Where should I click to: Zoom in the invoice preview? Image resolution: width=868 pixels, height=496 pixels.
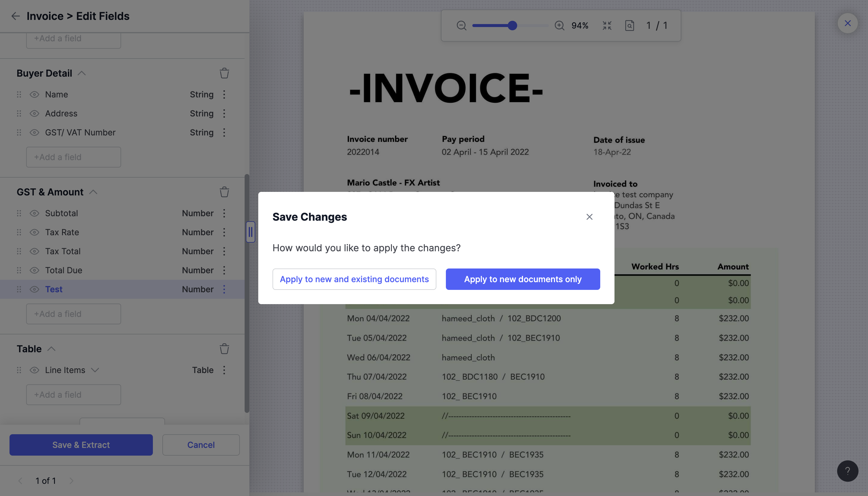(560, 26)
